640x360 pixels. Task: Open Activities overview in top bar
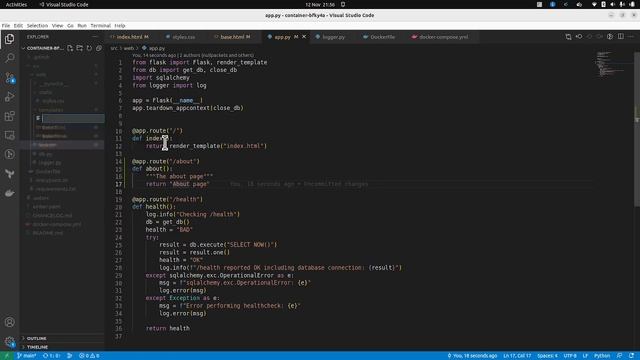coord(16,4)
